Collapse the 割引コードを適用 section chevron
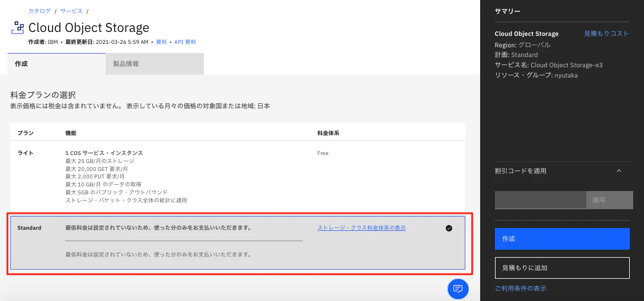This screenshot has height=301, width=644. pyautogui.click(x=619, y=171)
